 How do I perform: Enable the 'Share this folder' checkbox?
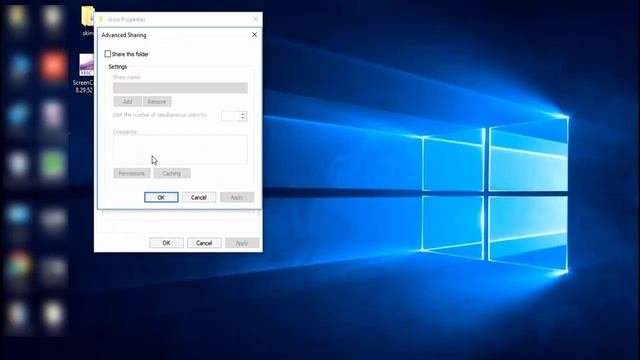pyautogui.click(x=108, y=54)
